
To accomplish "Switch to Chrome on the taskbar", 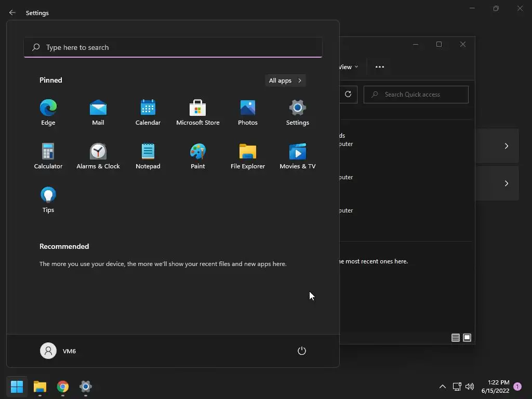I will (63, 387).
